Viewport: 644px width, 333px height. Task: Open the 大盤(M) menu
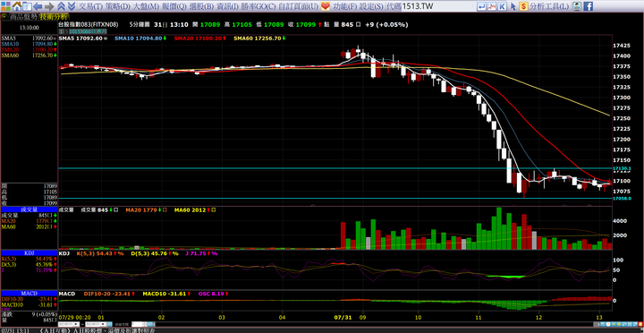[146, 6]
